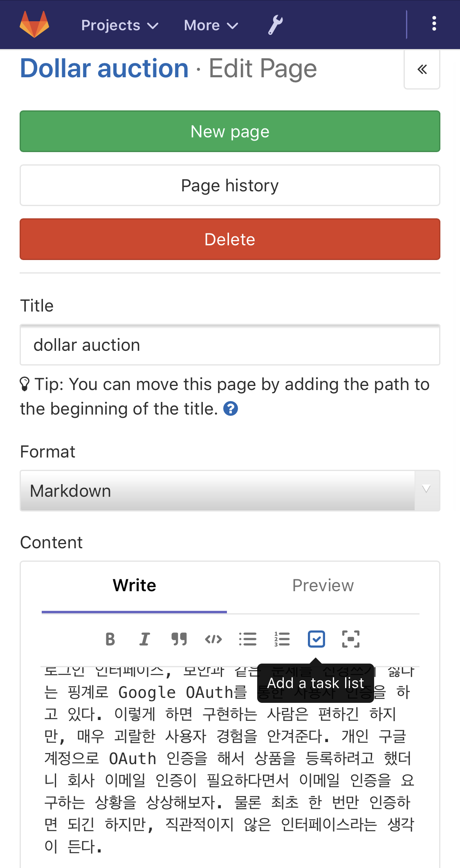460x868 pixels.
Task: Open the kebab menu in the navbar
Action: pyautogui.click(x=433, y=24)
